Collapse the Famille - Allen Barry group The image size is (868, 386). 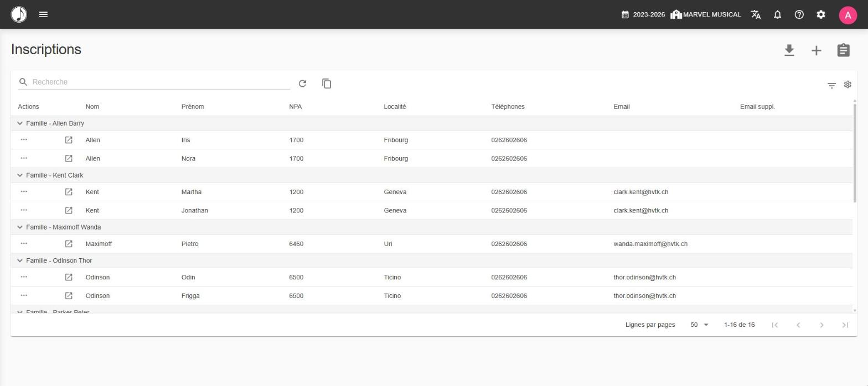(20, 123)
